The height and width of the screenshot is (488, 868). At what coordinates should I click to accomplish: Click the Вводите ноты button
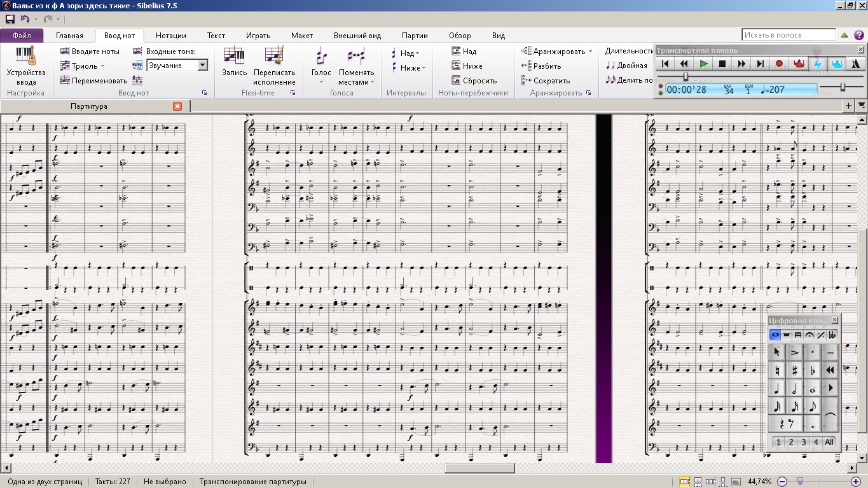(90, 52)
